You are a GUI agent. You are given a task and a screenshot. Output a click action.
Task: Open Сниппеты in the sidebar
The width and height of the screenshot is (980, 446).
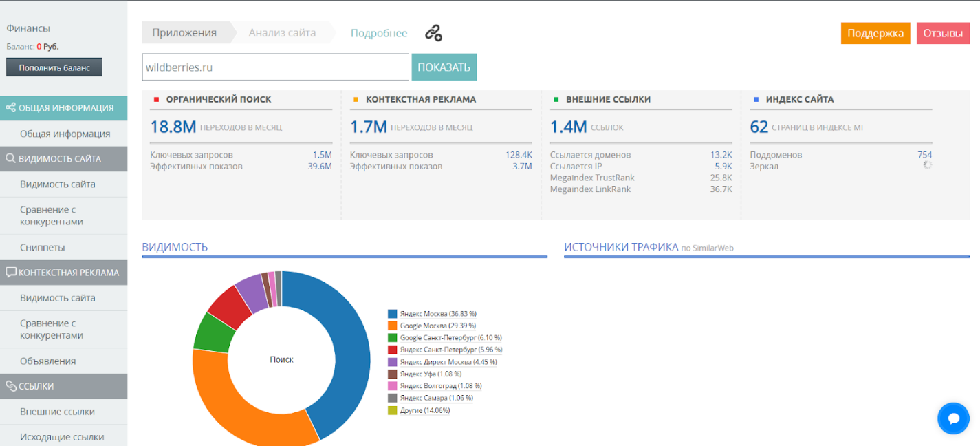(63, 248)
